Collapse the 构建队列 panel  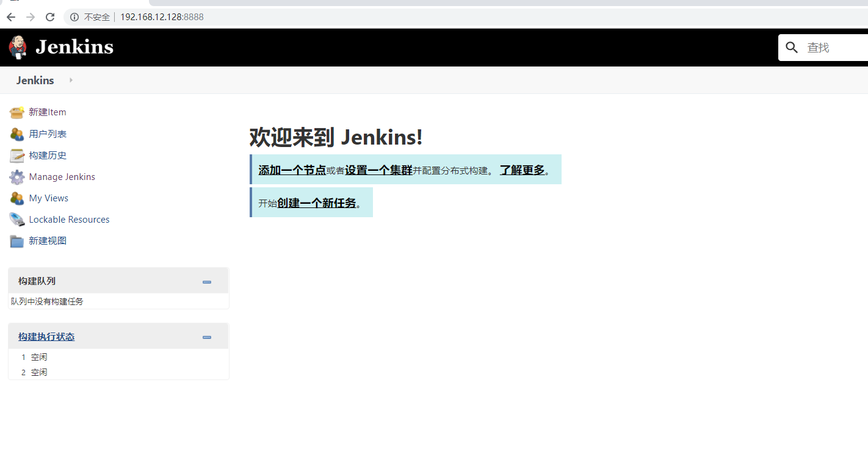pos(207,282)
